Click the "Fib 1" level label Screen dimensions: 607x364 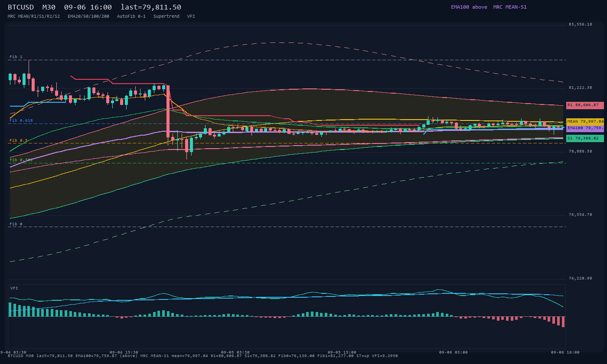point(16,57)
